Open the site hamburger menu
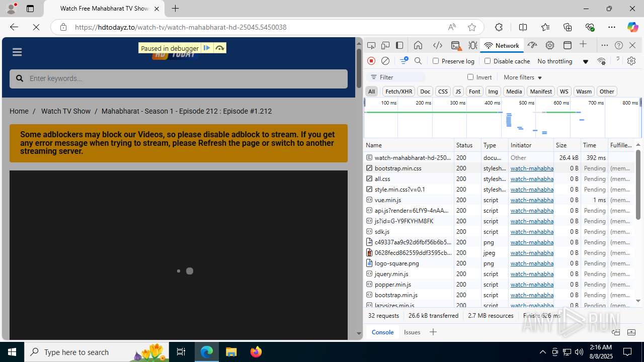The width and height of the screenshot is (644, 362). click(x=17, y=52)
